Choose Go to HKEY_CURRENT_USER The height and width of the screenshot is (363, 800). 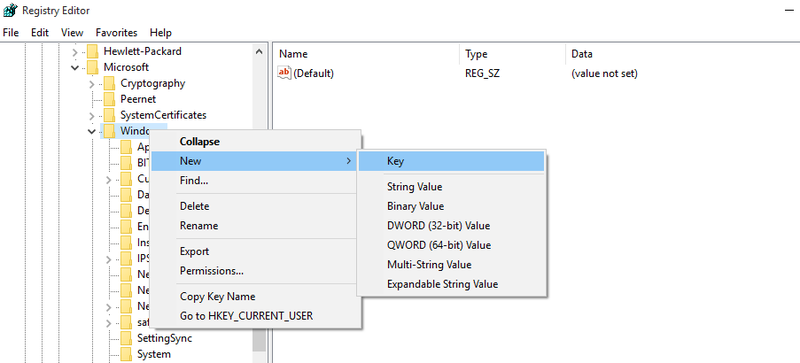(x=256, y=316)
